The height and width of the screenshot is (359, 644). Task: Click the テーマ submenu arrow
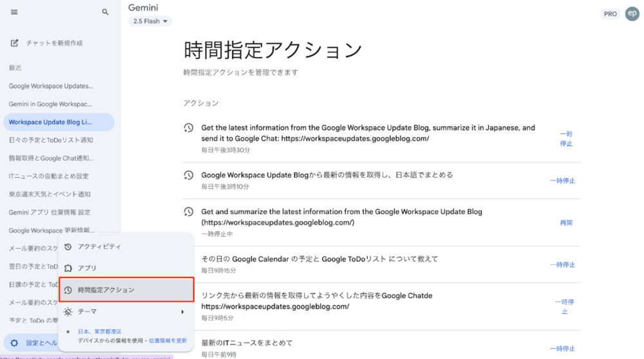(182, 312)
